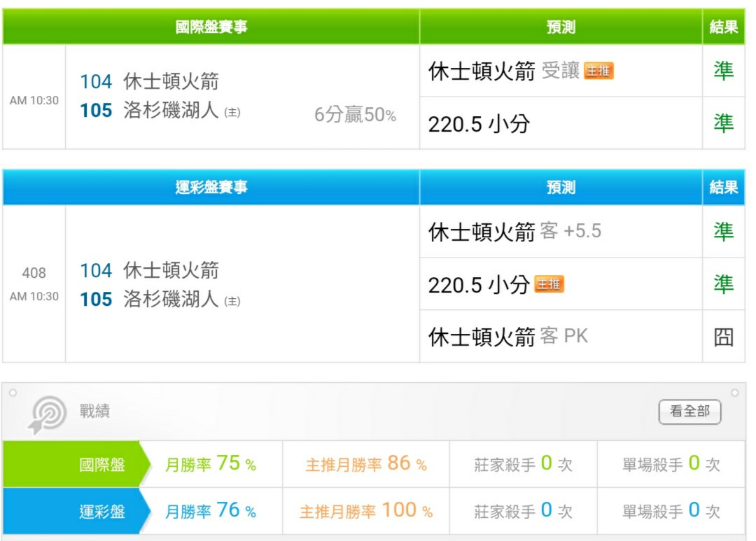Screen dimensions: 756x541
Task: Click the small circle at panel top-left corner
Action: pyautogui.click(x=13, y=393)
